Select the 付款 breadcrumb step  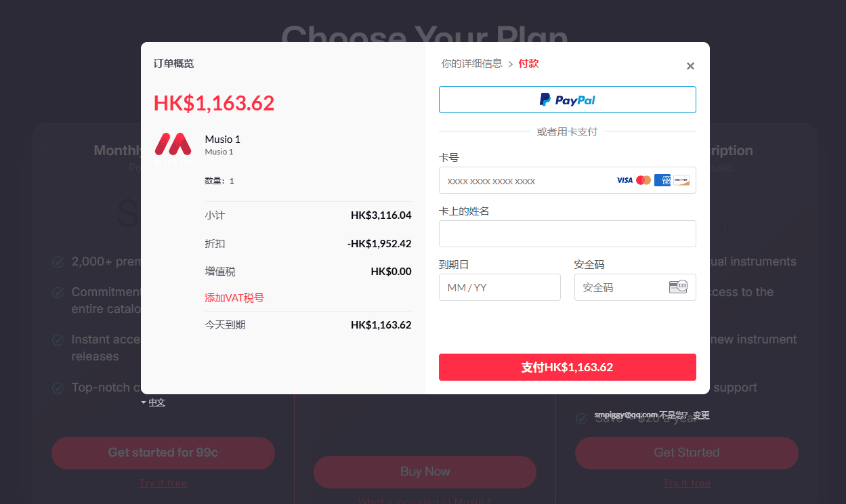528,64
